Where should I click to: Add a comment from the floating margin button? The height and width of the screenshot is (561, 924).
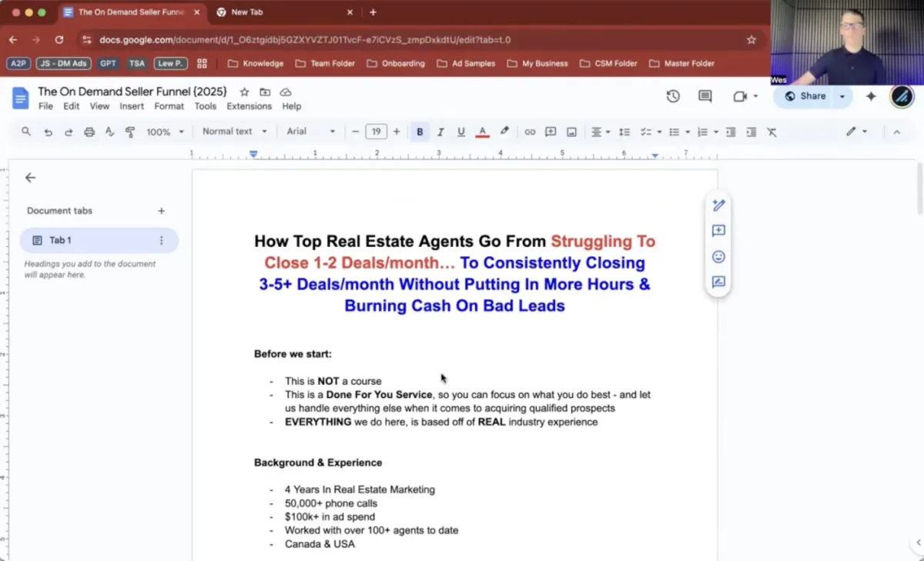point(718,231)
